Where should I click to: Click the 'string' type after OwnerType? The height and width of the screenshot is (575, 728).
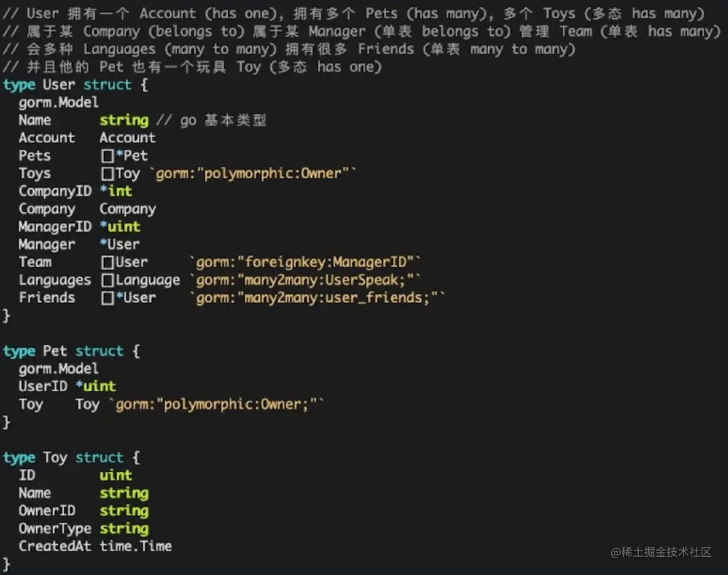(x=124, y=529)
